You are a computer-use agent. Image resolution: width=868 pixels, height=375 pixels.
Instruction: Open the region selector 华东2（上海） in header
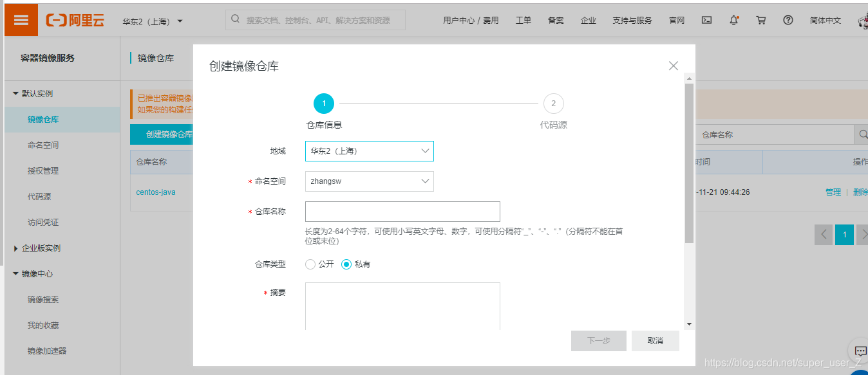(153, 21)
